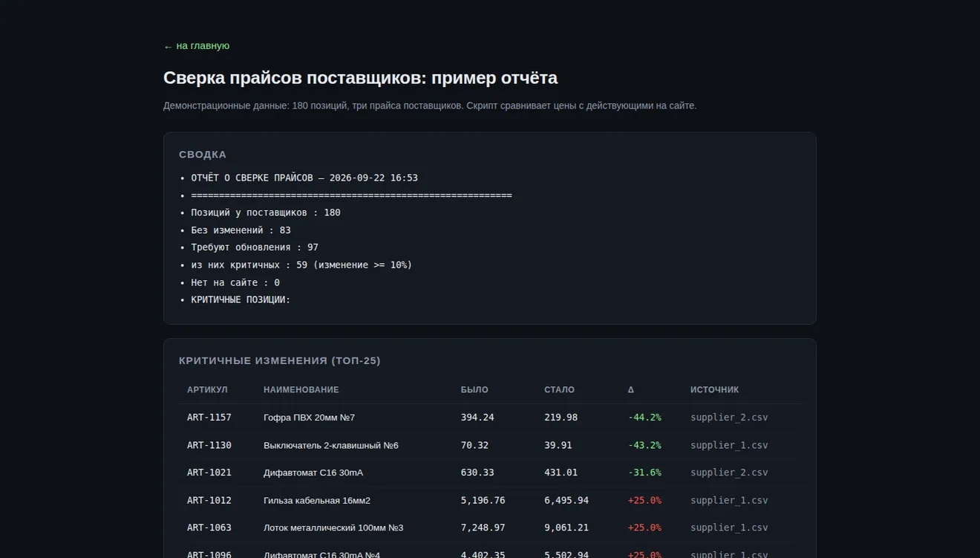Click new price 219.98
This screenshot has width=980, height=558.
click(x=561, y=418)
